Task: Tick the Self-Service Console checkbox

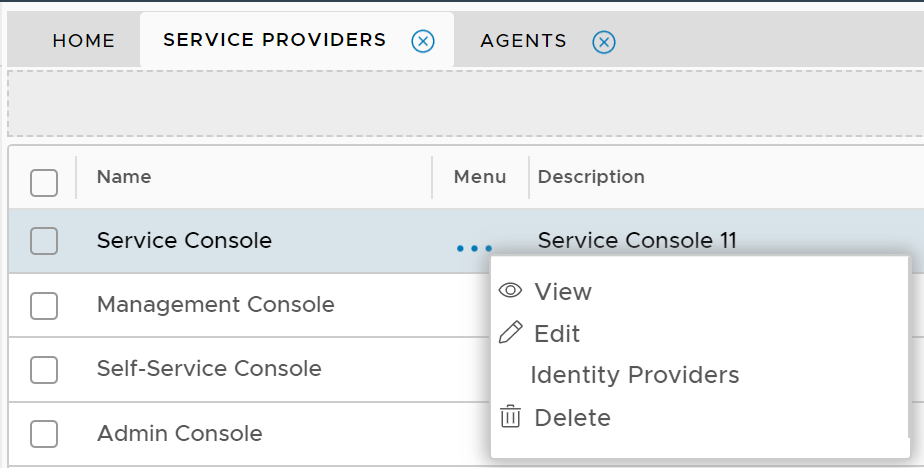Action: pyautogui.click(x=44, y=369)
